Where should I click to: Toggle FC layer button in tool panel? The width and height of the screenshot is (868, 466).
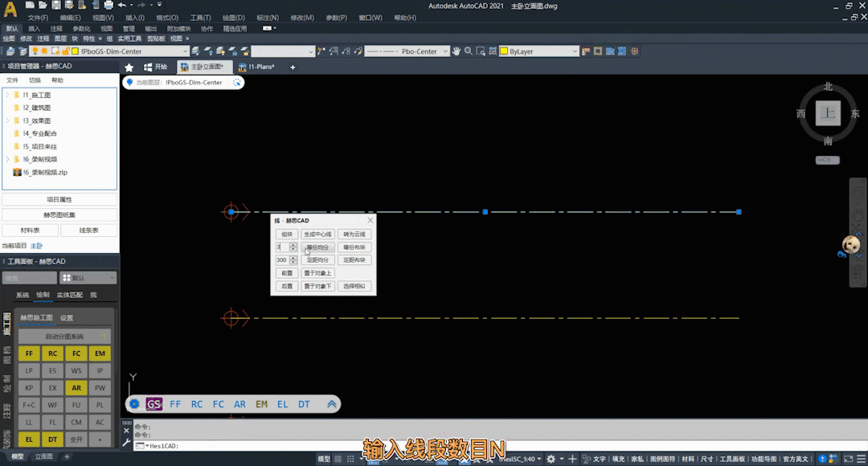76,354
